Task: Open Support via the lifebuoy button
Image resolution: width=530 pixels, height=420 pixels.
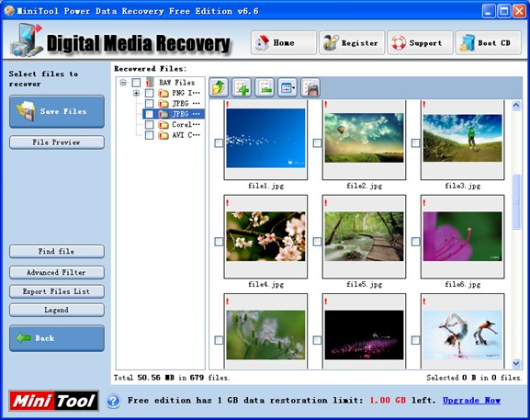Action: [420, 42]
